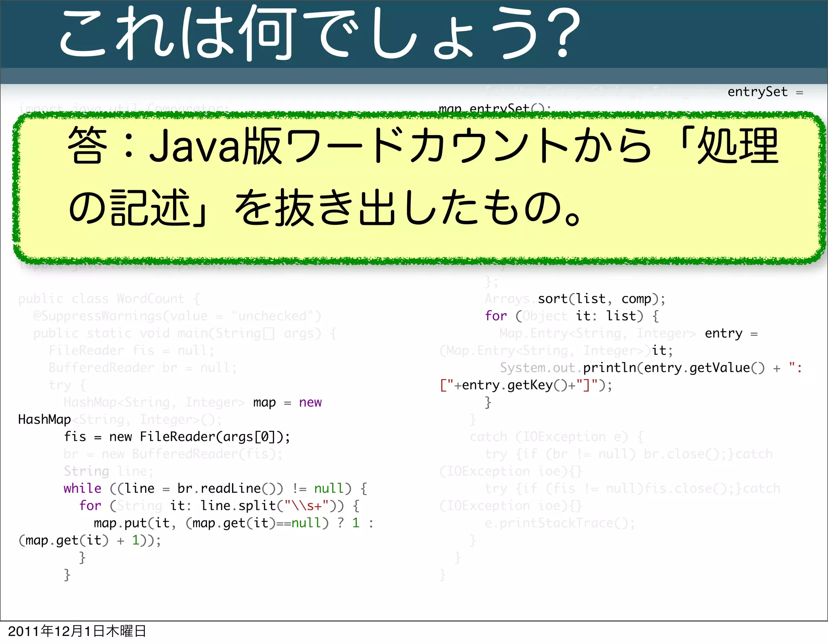Click the faded public static void main line
This screenshot has height=644, width=828.
click(185, 334)
